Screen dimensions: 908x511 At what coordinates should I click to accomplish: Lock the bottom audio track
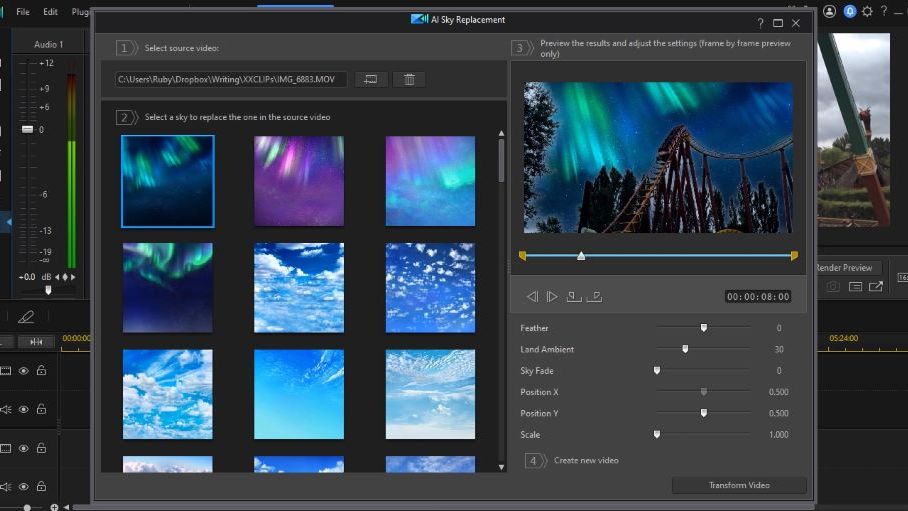pos(42,487)
